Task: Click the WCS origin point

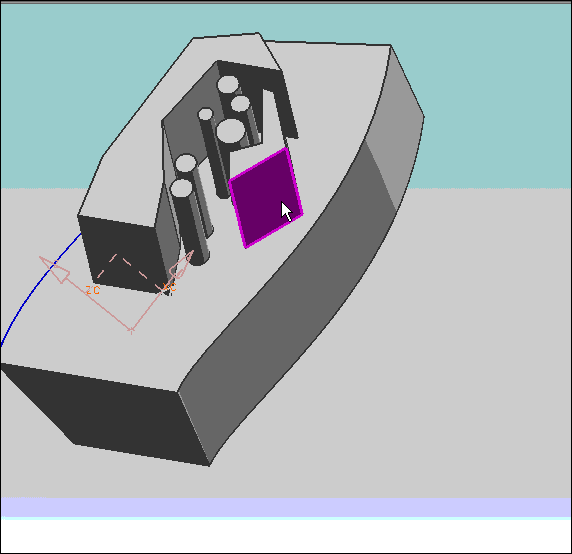Action: 131,330
